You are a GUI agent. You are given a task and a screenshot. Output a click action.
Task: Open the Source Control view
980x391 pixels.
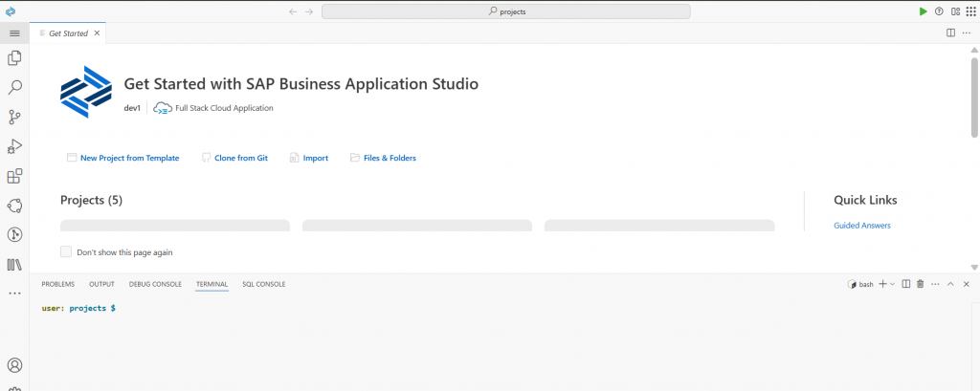14,117
